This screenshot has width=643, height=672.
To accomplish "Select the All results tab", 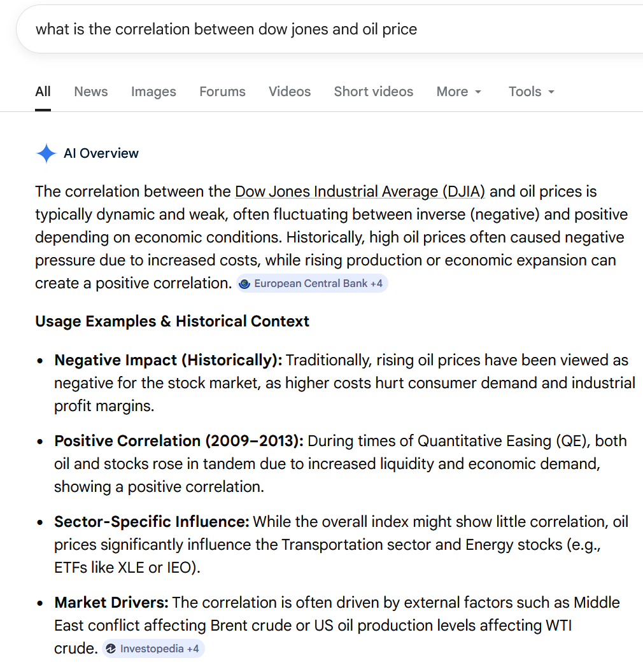I will [43, 92].
